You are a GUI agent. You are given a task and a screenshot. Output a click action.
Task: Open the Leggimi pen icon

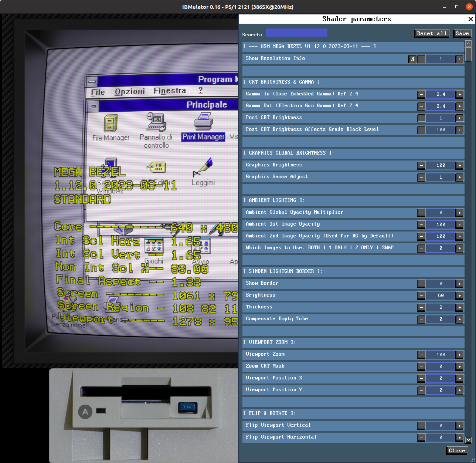click(203, 167)
